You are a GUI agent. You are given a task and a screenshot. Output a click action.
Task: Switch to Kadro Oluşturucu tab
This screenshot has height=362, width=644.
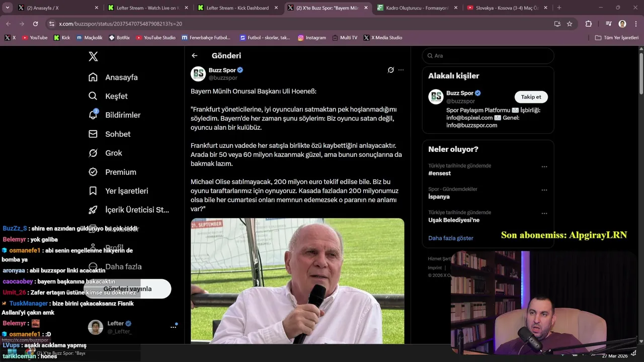click(418, 8)
